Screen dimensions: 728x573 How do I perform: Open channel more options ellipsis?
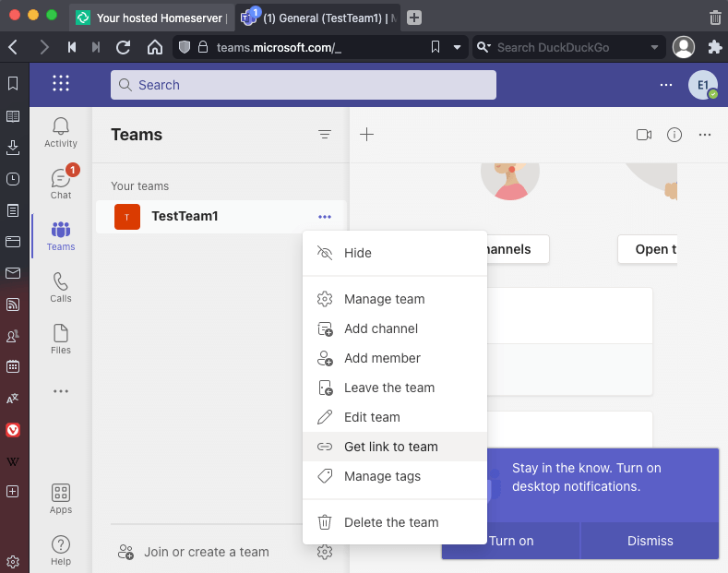[705, 135]
